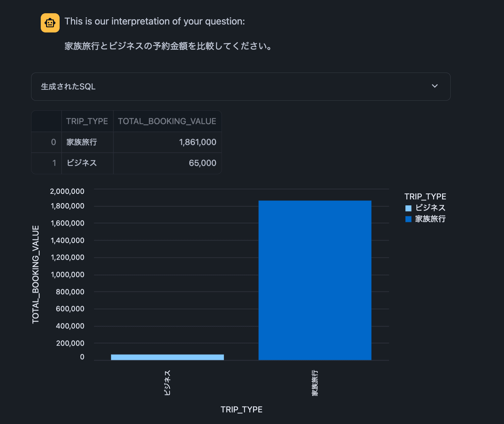Open the 生成されたSQL expander panel
The width and height of the screenshot is (504, 424).
point(241,86)
